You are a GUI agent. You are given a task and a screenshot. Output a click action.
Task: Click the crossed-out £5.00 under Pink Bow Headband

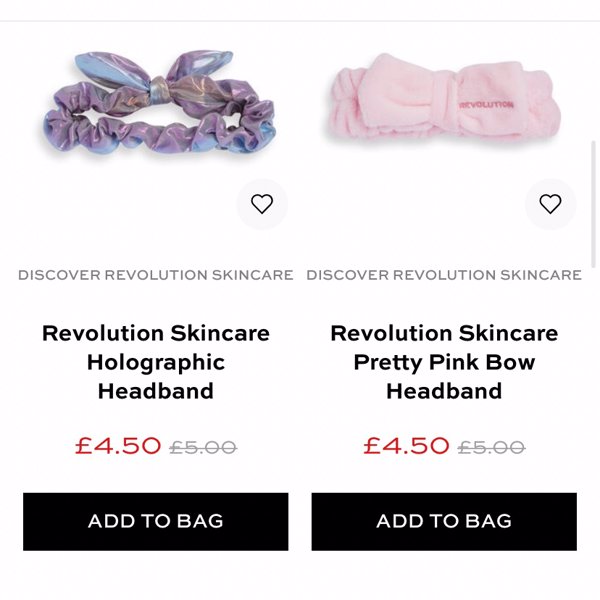[x=492, y=447]
